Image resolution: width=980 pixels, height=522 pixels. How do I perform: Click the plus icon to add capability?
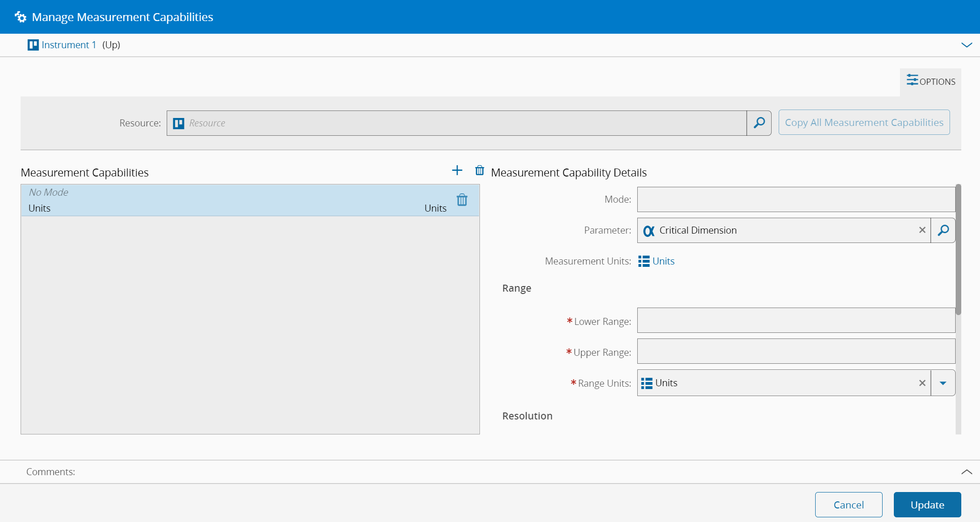point(457,170)
